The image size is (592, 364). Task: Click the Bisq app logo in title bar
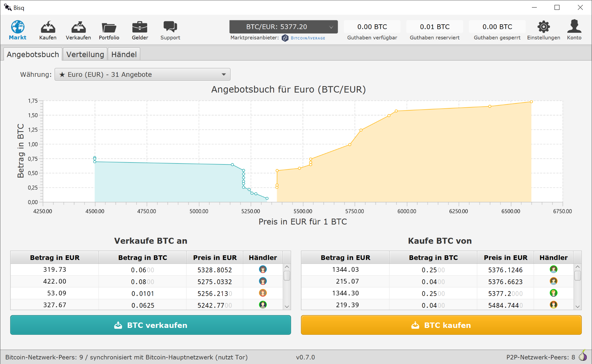8,7
